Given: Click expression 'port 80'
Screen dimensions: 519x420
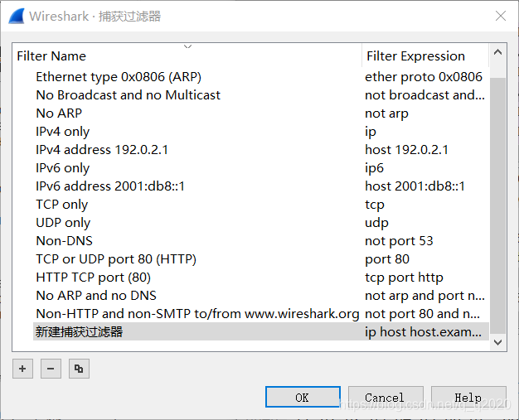Looking at the screenshot, I should click(x=387, y=258).
